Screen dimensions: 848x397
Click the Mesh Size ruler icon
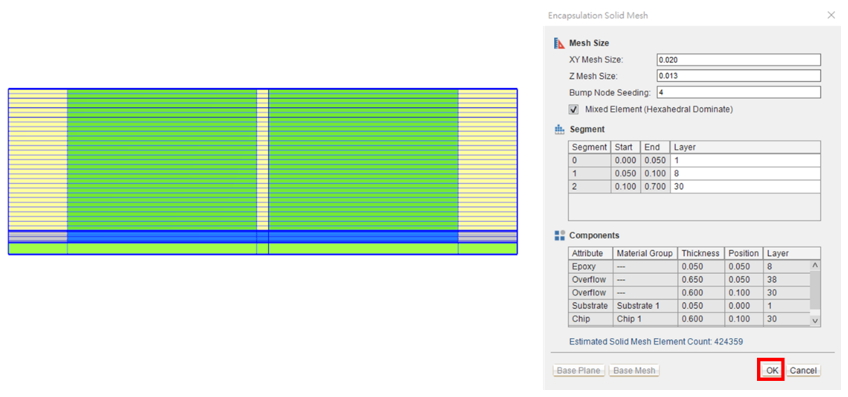pyautogui.click(x=559, y=43)
